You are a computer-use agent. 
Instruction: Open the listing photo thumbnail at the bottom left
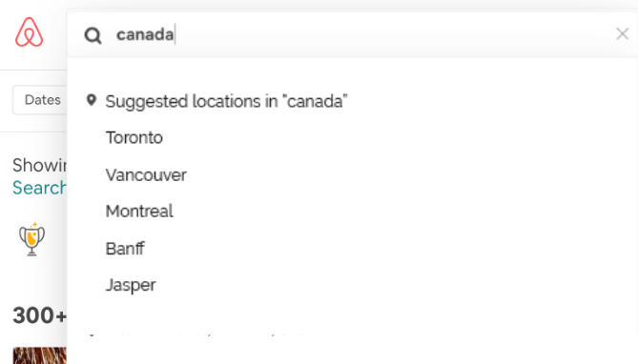(x=39, y=355)
